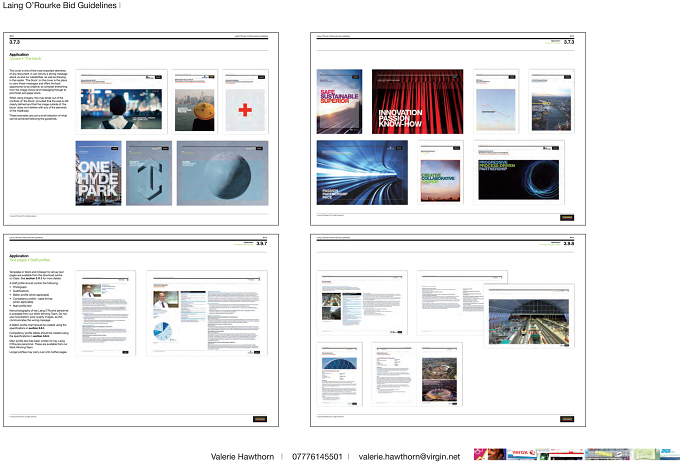Click the 3.9.8 section number
680x462 pixels.
569,244
